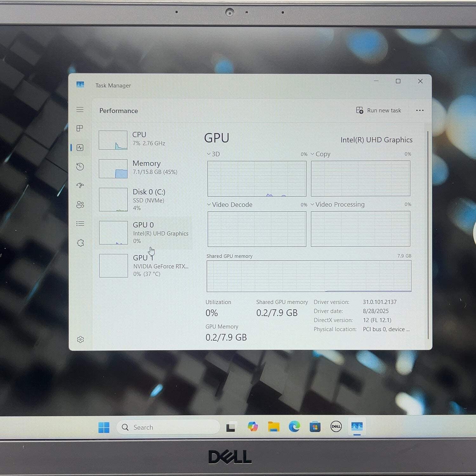Click the Physical location PCI bus value
Viewport: 476px width, 476px height.
(386, 329)
